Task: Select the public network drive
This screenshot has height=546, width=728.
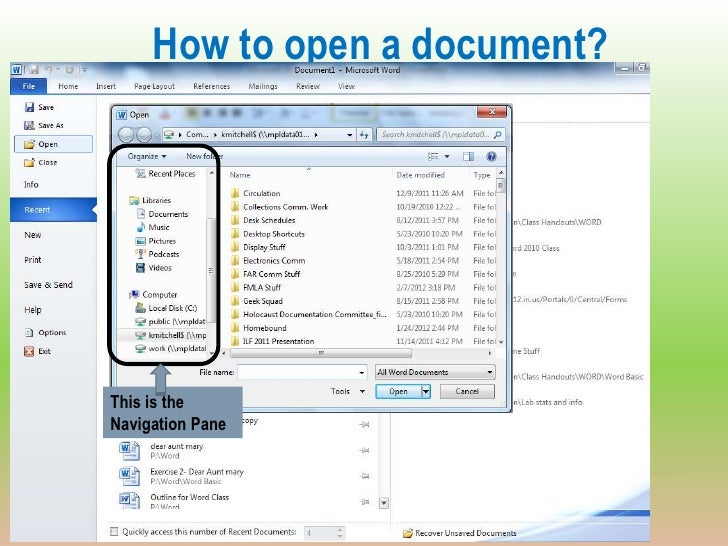Action: pyautogui.click(x=170, y=321)
